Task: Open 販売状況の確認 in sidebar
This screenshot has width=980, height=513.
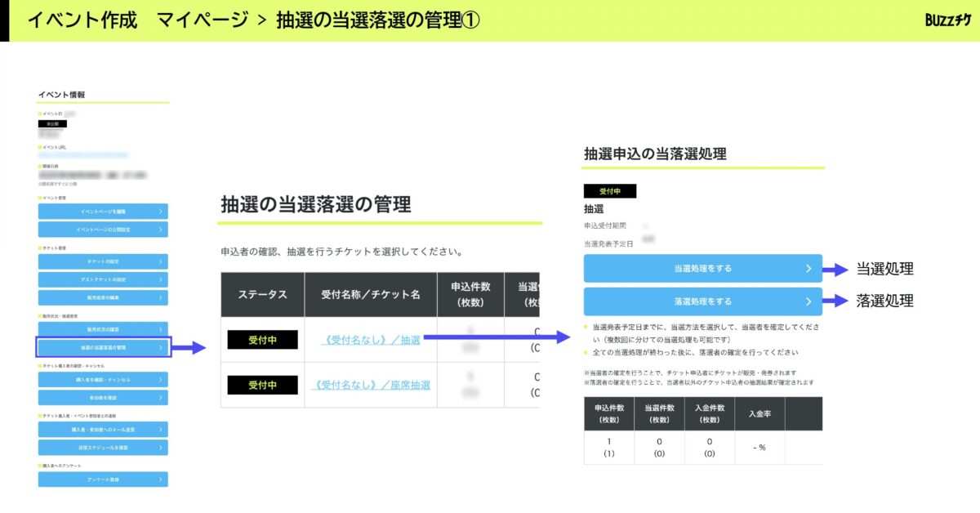Action: [x=103, y=329]
